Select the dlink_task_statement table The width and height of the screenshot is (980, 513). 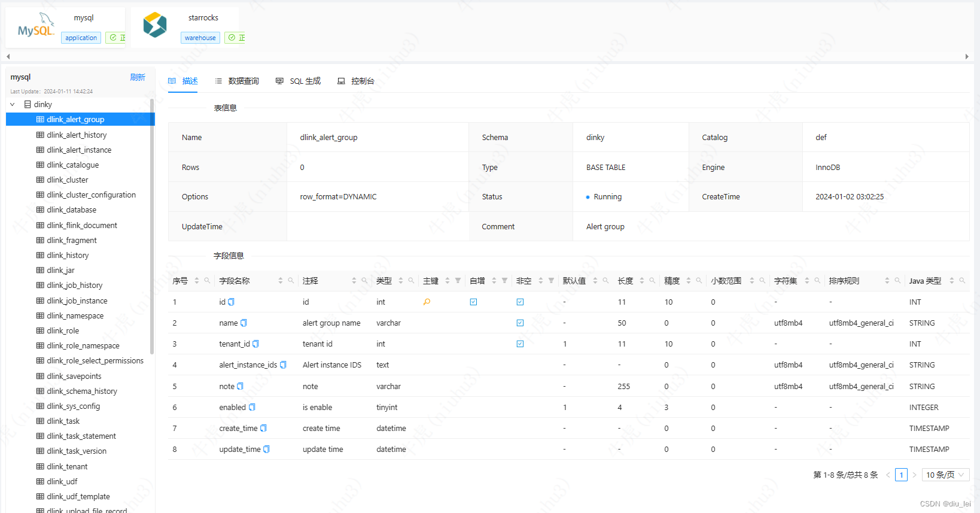pyautogui.click(x=80, y=436)
